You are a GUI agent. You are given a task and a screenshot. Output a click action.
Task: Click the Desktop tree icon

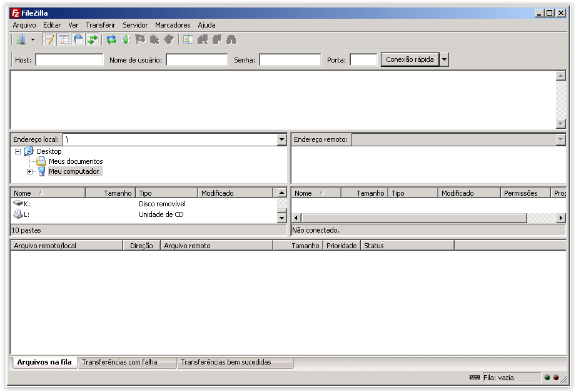click(x=29, y=151)
